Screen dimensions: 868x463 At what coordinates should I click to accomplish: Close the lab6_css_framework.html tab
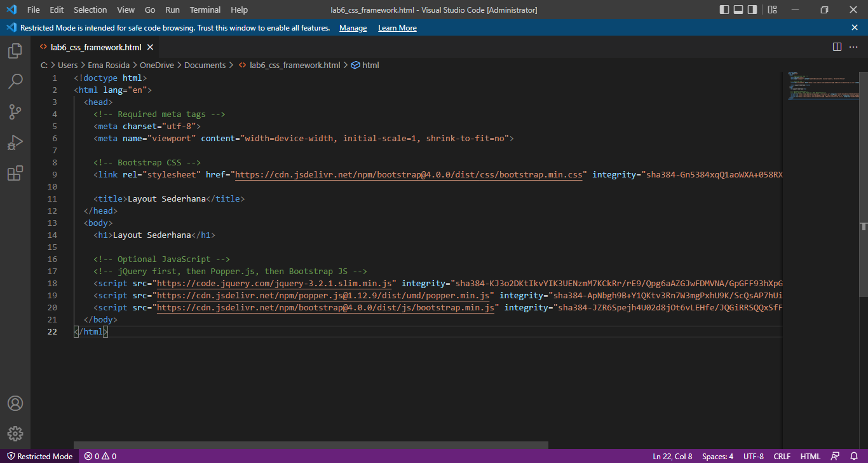(150, 47)
